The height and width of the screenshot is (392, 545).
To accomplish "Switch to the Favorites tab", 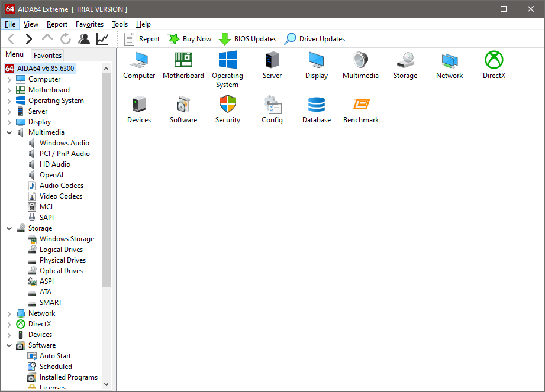I will [x=47, y=55].
